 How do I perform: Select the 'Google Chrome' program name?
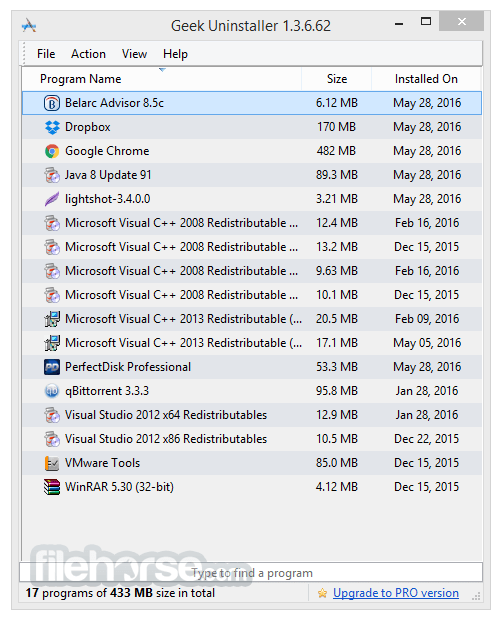tap(107, 151)
